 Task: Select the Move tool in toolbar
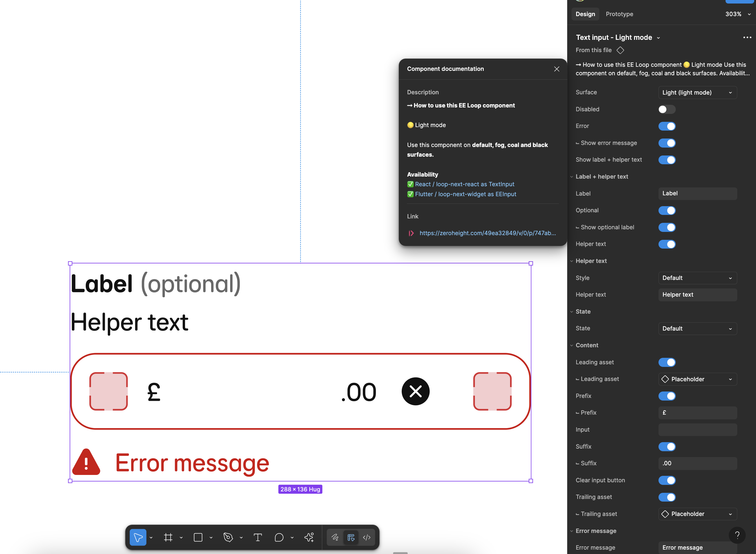[138, 538]
